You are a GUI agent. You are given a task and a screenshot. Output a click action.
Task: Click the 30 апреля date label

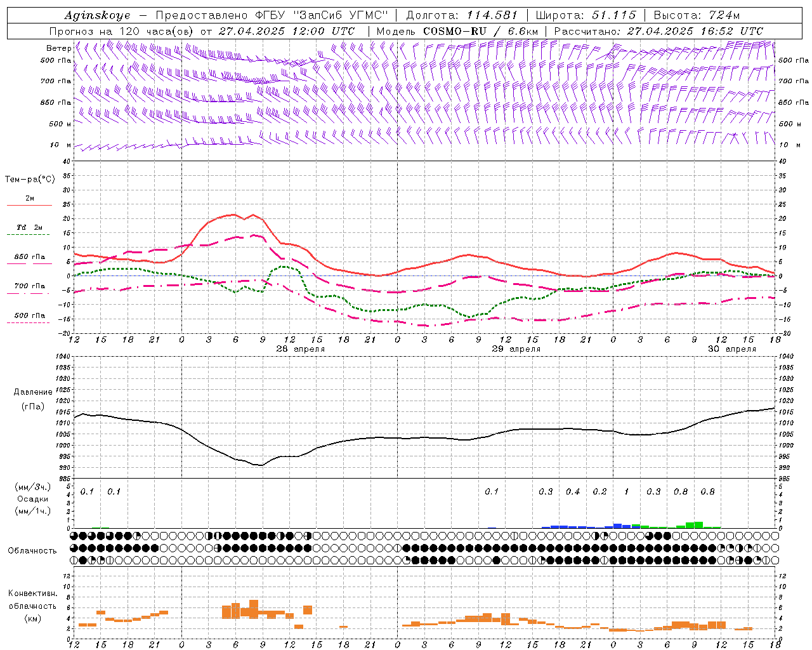[x=732, y=349]
